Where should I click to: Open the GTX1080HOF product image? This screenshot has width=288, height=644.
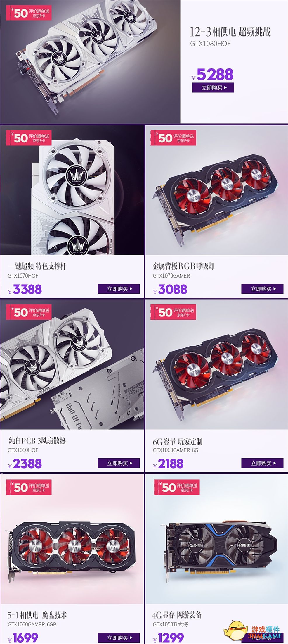[90, 62]
